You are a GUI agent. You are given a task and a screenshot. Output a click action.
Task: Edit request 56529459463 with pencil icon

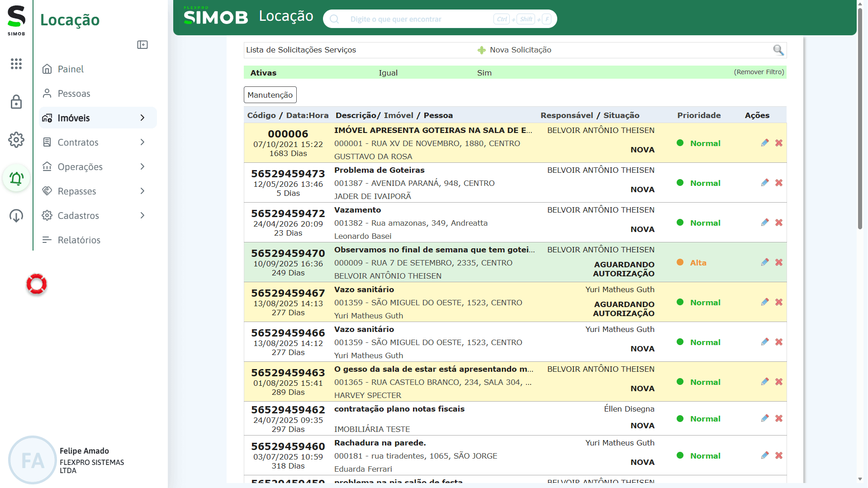(765, 382)
